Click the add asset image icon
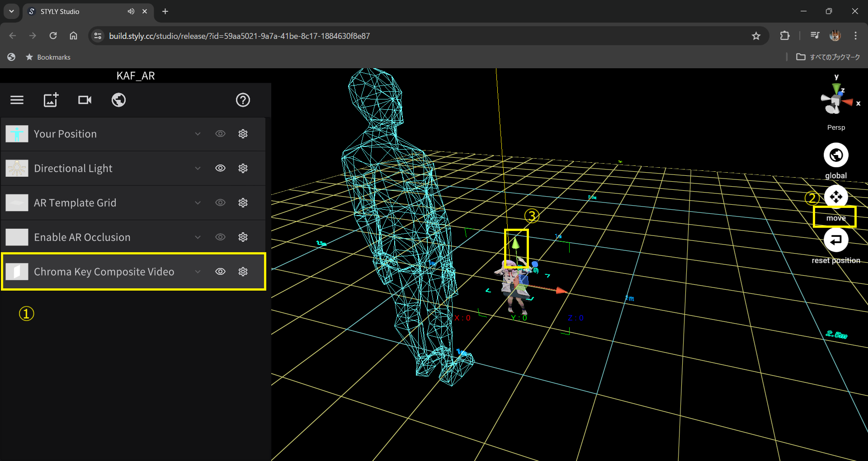This screenshot has height=461, width=868. click(x=51, y=100)
